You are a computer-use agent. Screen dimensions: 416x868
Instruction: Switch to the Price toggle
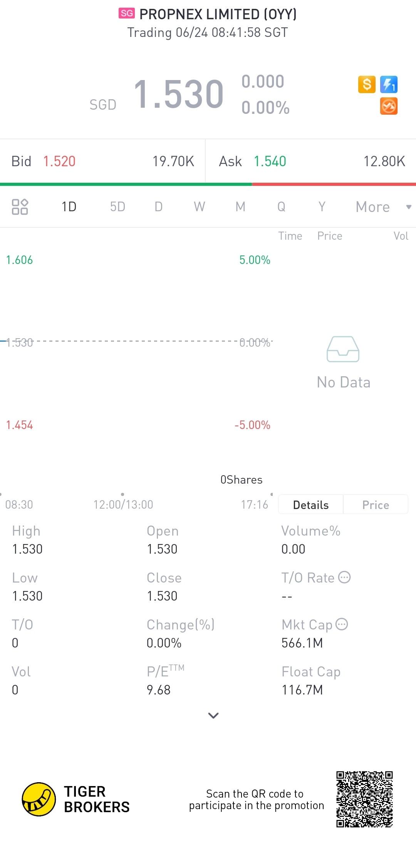click(376, 505)
